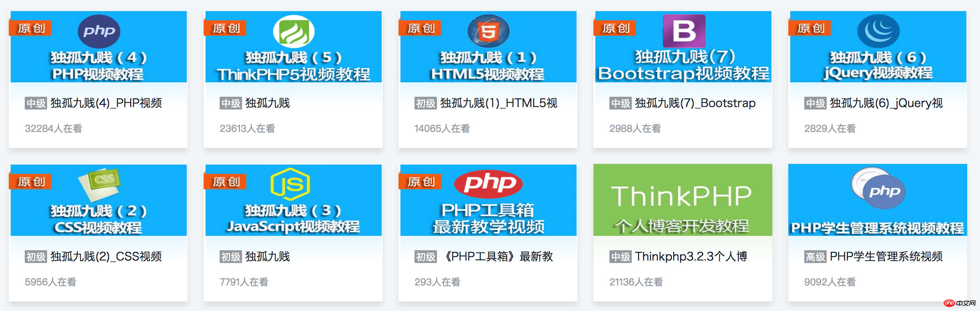Open the PHP工具箱 最新教学视频 banner

pyautogui.click(x=488, y=200)
